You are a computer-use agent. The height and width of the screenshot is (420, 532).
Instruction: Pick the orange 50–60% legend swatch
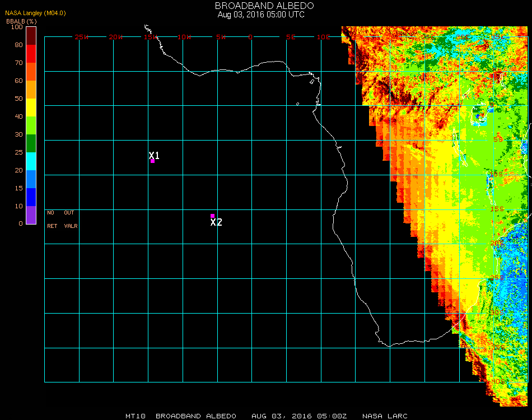pyautogui.click(x=31, y=90)
